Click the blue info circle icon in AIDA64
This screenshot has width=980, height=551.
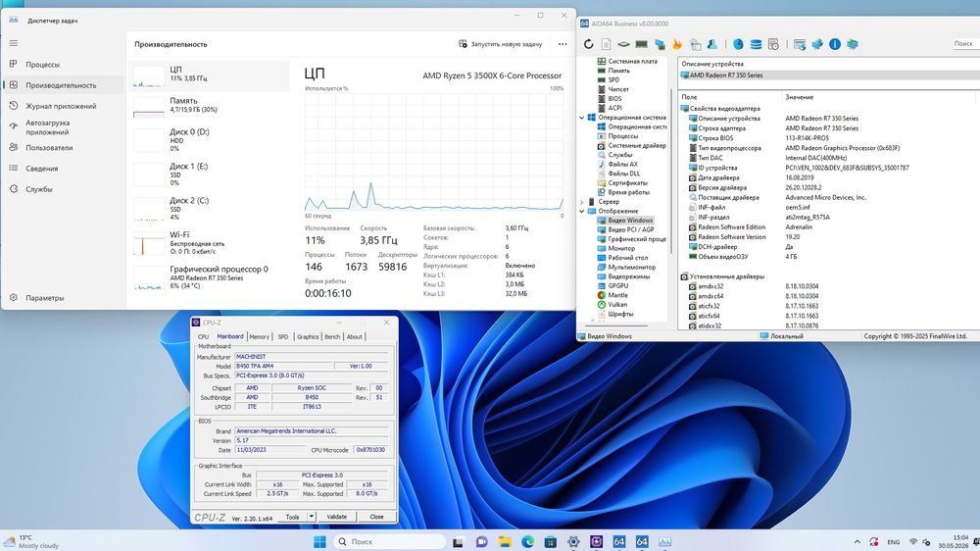(834, 44)
